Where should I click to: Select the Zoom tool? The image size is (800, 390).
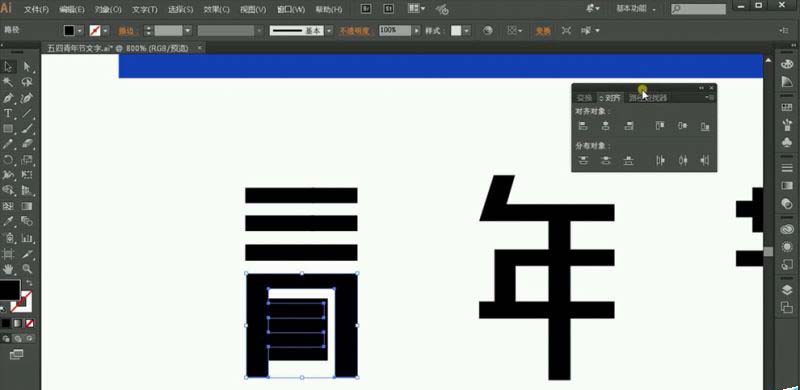point(27,269)
